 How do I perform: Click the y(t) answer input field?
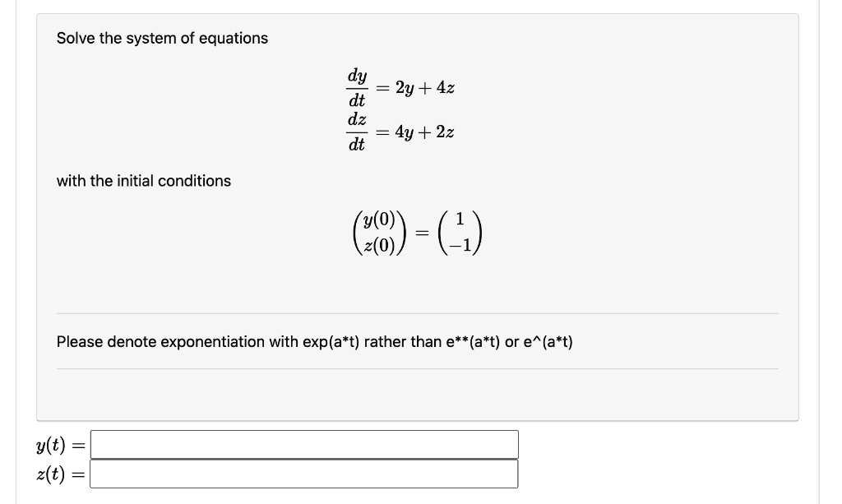pyautogui.click(x=304, y=444)
